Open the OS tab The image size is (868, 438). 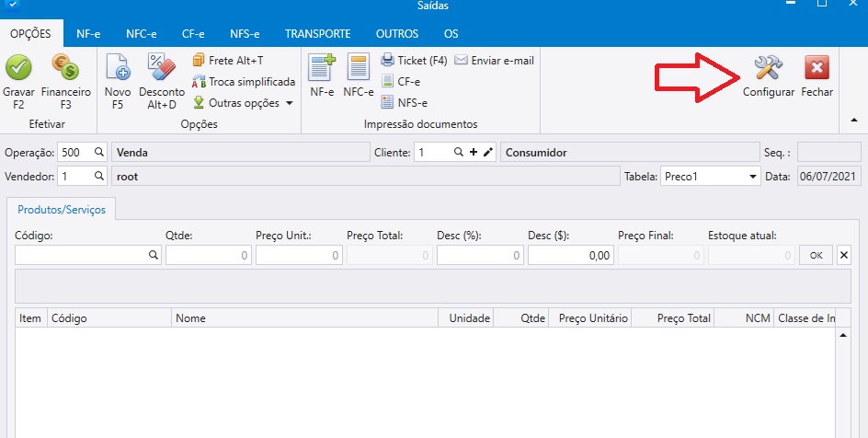[x=451, y=34]
